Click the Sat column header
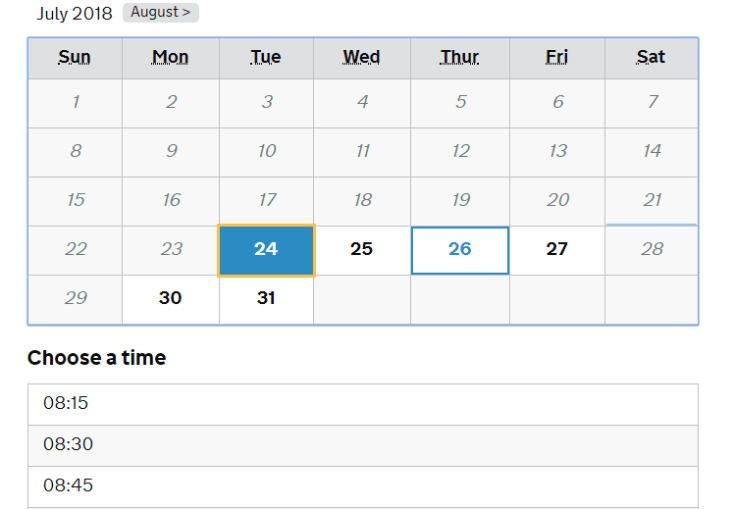This screenshot has width=733, height=509. pos(651,57)
